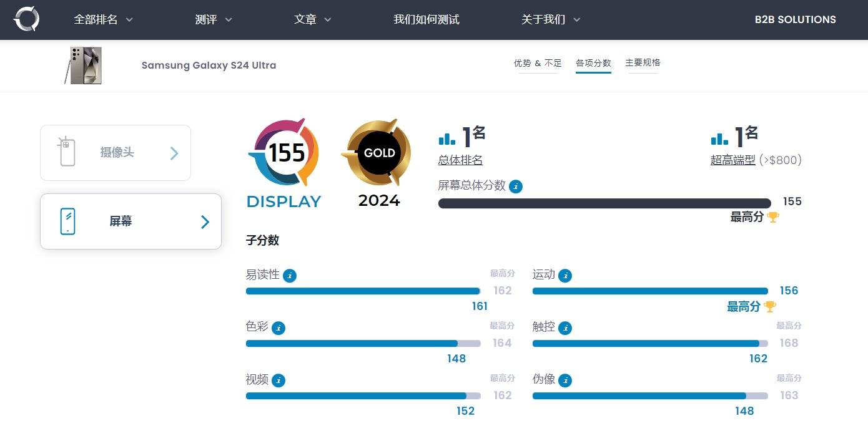The width and height of the screenshot is (868, 436).
Task: Open 超高端型 ranking link
Action: pyautogui.click(x=733, y=160)
